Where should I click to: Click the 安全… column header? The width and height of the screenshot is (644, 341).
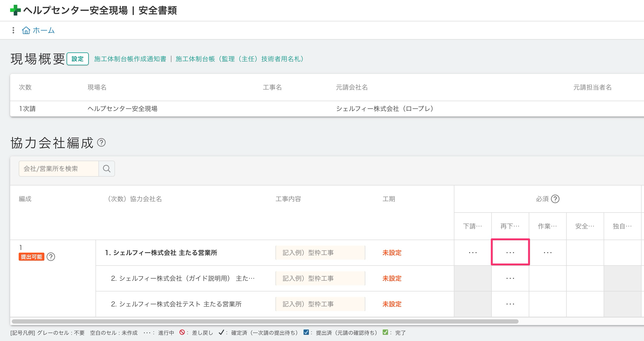coord(585,226)
